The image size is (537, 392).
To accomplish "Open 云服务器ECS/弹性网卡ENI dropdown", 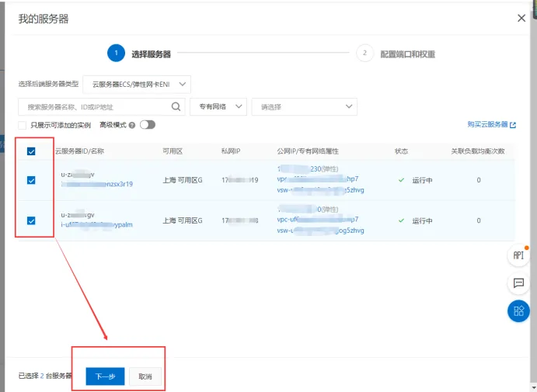I will click(137, 85).
